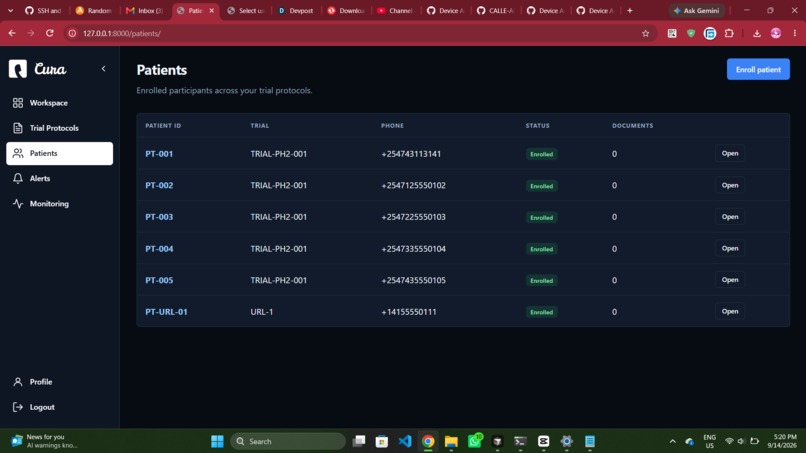Click browser forward arrow
This screenshot has height=453, width=806.
(31, 33)
